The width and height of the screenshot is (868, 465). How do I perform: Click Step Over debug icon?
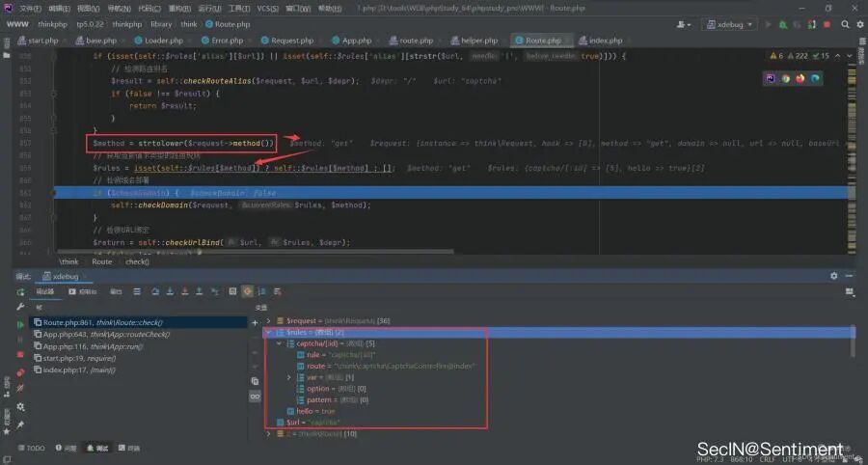[155, 291]
